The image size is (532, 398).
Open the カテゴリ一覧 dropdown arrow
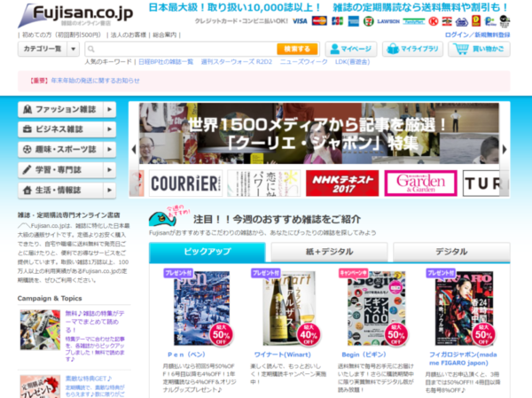[x=74, y=49]
